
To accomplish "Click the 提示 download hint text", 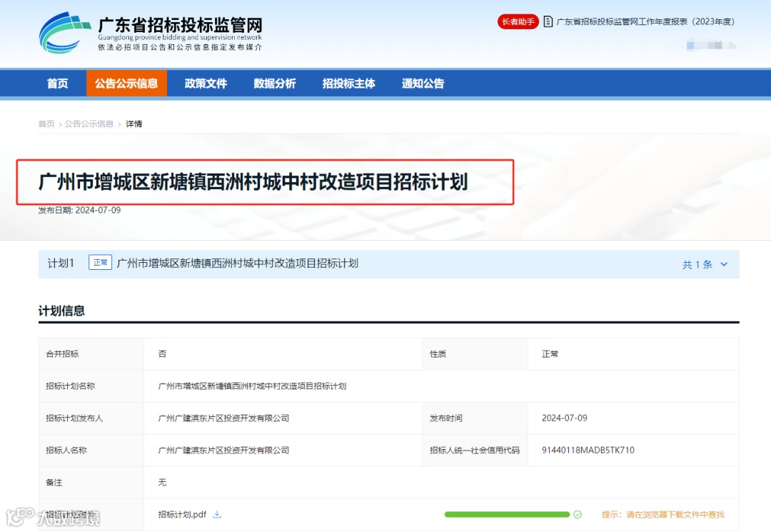I will tap(663, 514).
